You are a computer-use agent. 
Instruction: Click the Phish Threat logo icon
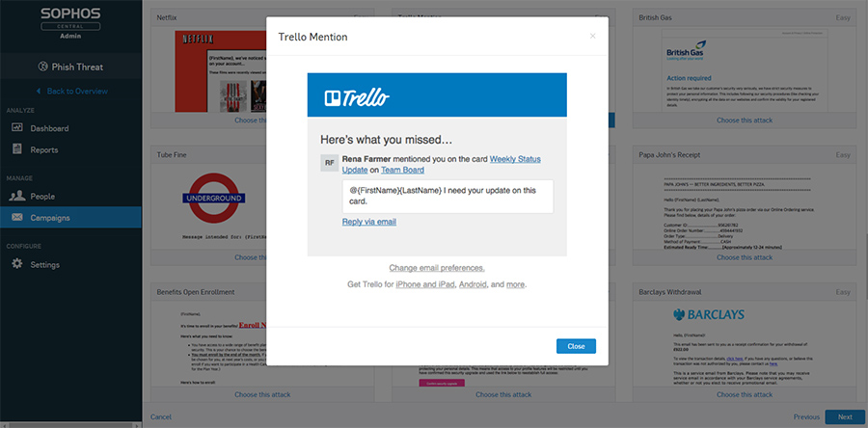(x=43, y=67)
